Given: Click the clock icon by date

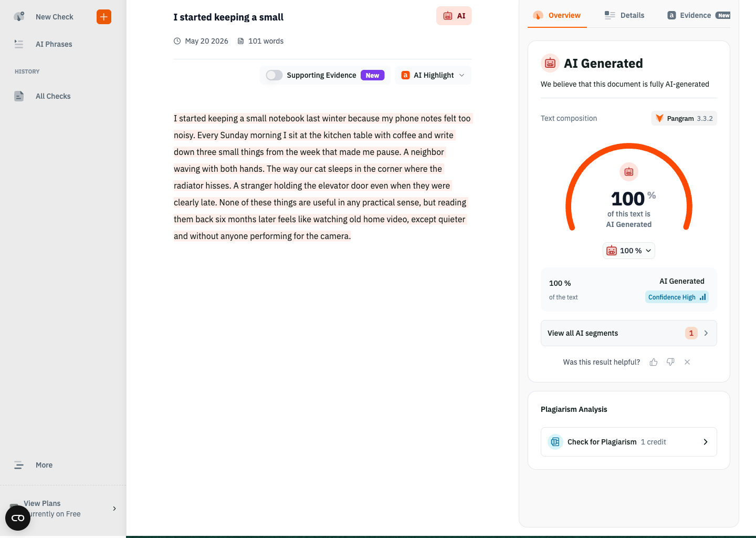Looking at the screenshot, I should (x=177, y=41).
